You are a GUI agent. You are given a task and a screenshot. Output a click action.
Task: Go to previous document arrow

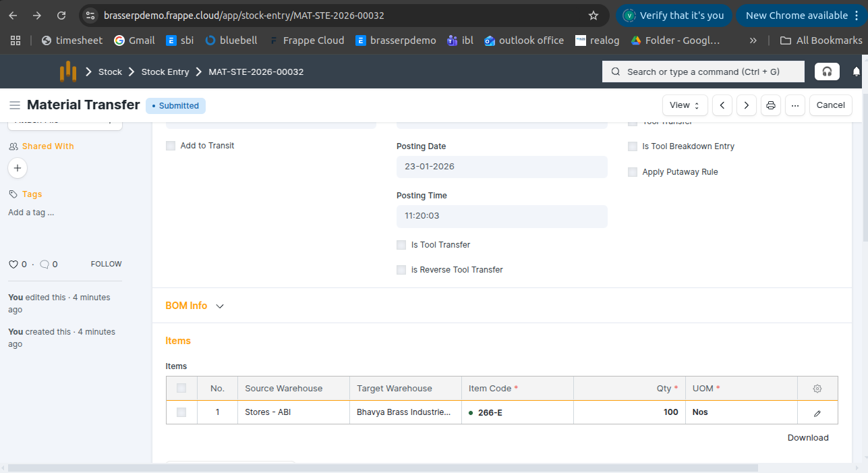point(722,105)
